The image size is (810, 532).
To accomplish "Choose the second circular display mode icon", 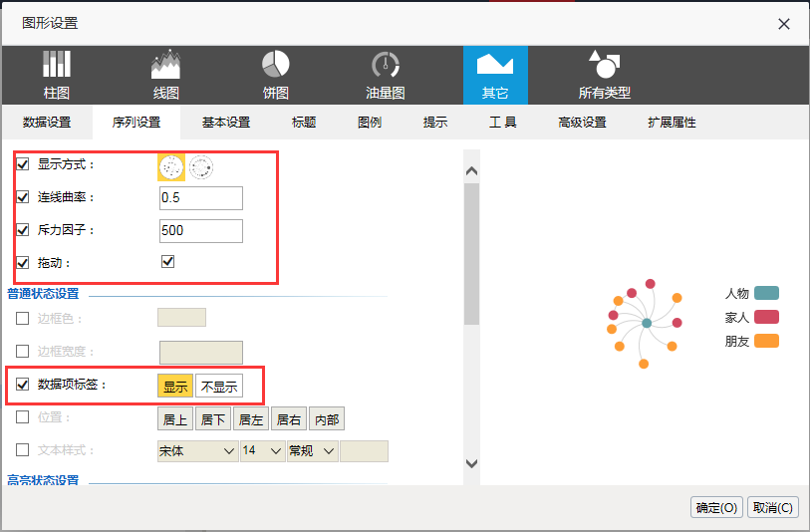I will coord(201,167).
